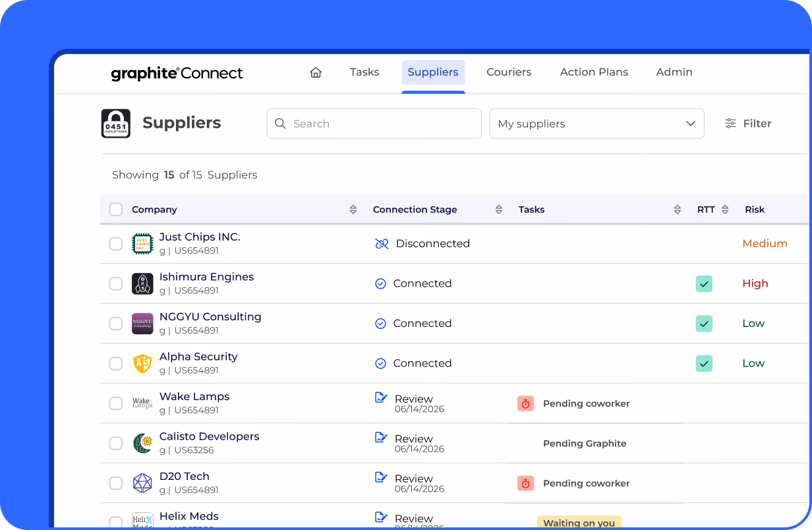The image size is (812, 530).
Task: Click Review icon in Helix Meds row
Action: (381, 517)
